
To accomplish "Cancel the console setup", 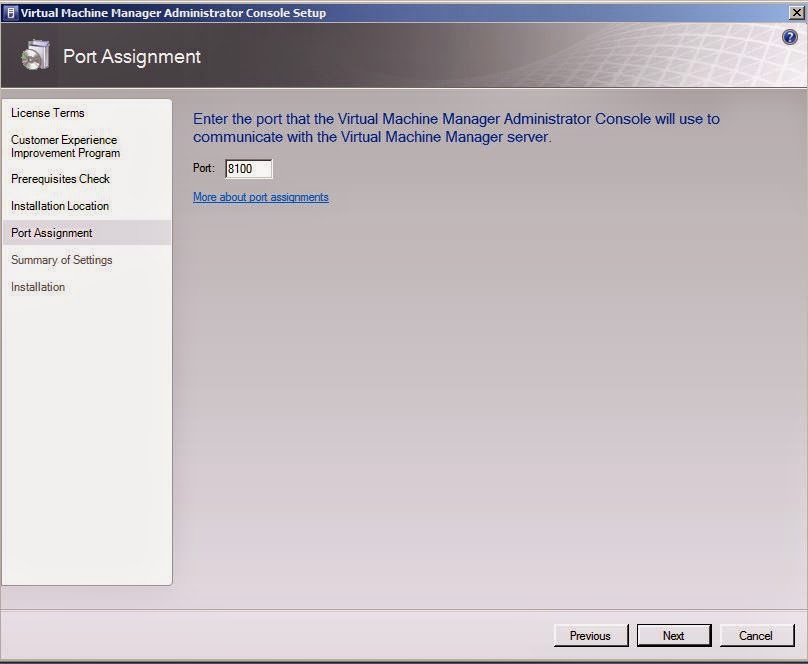I will (x=756, y=636).
